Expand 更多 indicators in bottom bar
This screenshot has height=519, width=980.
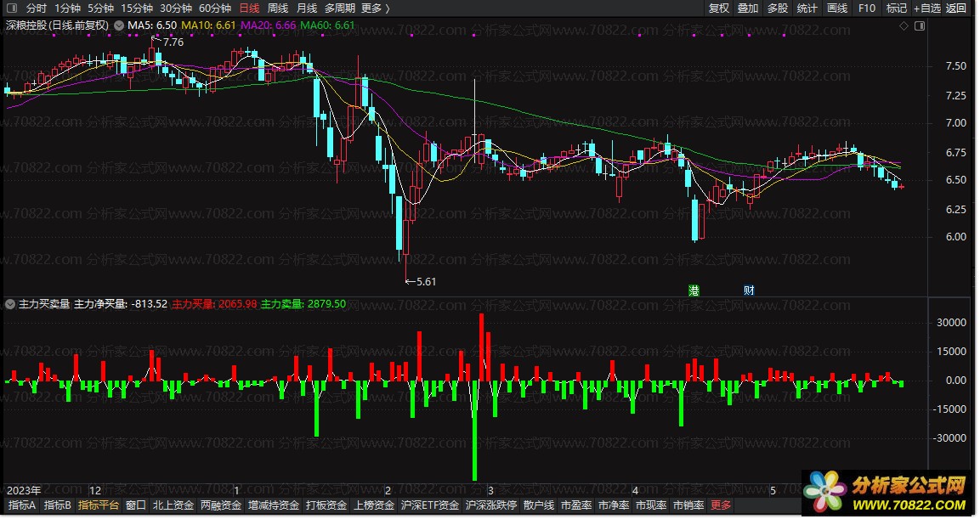click(721, 505)
